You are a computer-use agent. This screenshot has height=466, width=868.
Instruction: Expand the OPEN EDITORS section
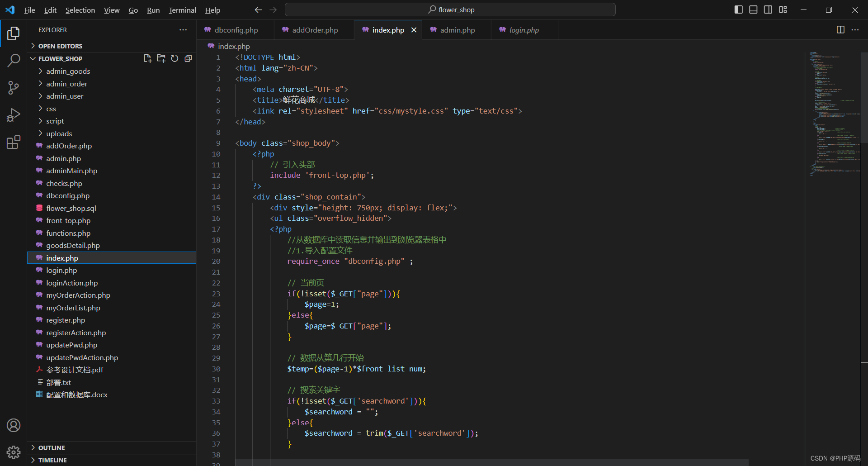[112, 46]
